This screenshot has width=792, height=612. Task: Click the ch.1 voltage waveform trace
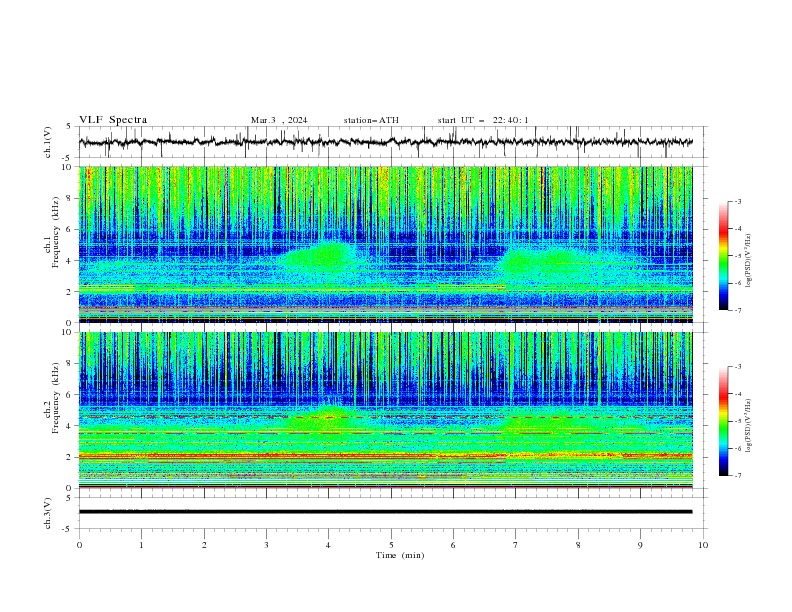pyautogui.click(x=385, y=142)
